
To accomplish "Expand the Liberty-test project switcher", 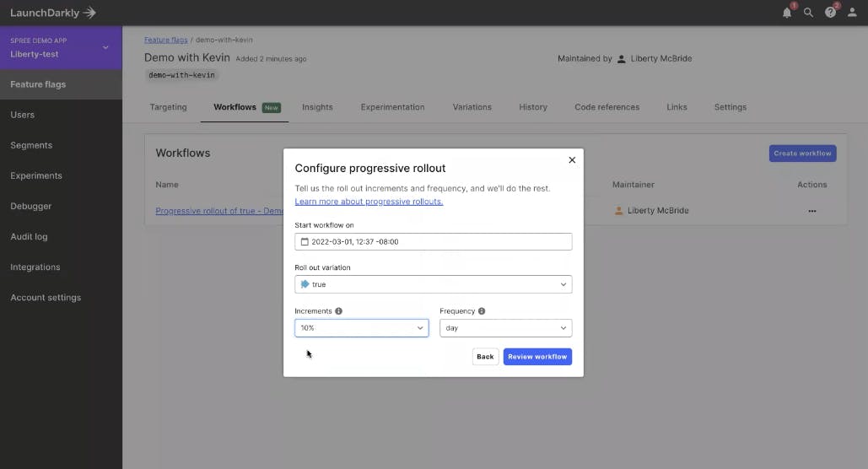I will click(61, 47).
